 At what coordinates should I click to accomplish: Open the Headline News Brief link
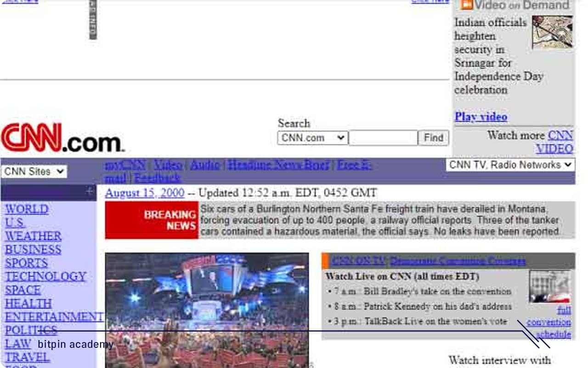(278, 165)
